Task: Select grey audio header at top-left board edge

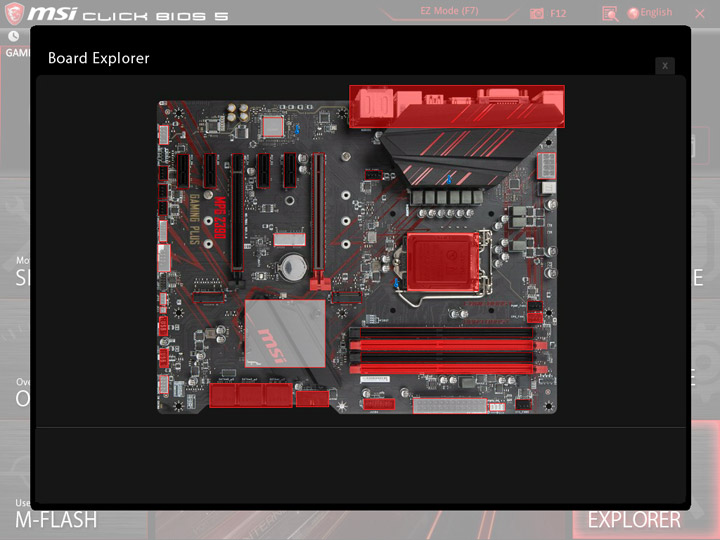Action: click(x=163, y=135)
